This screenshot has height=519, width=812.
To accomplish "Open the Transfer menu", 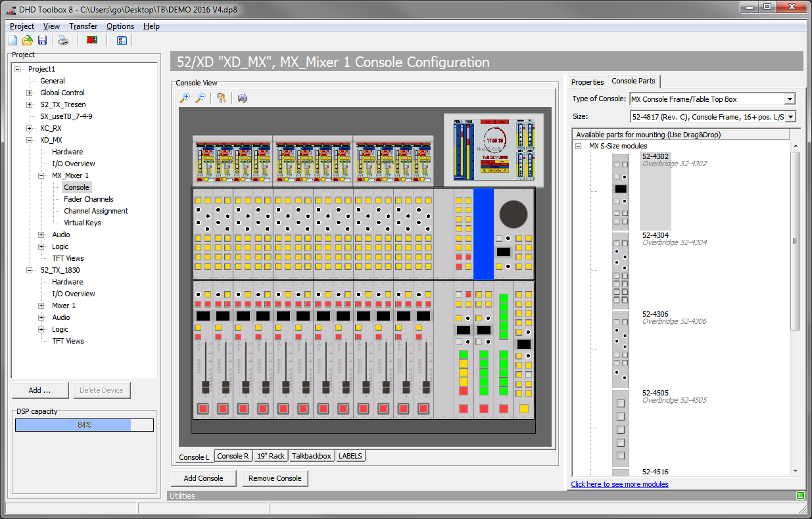I will [83, 26].
